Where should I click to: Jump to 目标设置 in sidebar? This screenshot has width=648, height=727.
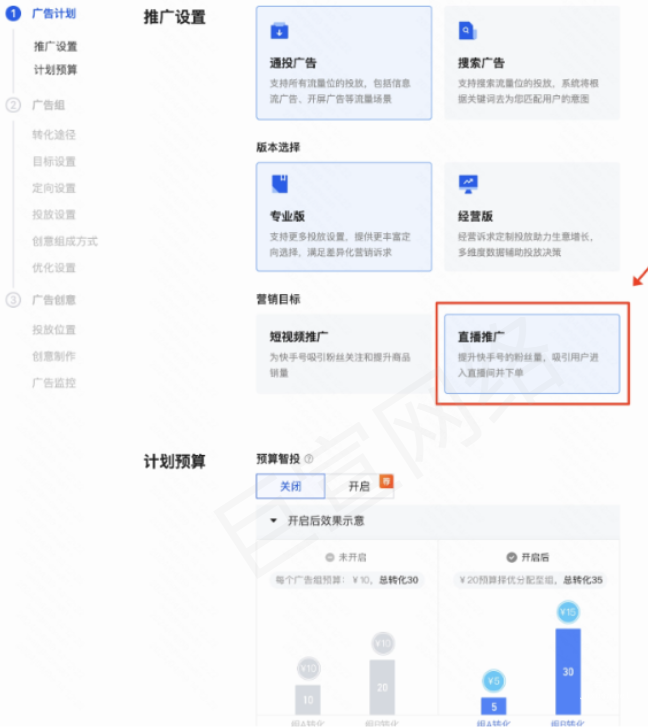coord(54,161)
